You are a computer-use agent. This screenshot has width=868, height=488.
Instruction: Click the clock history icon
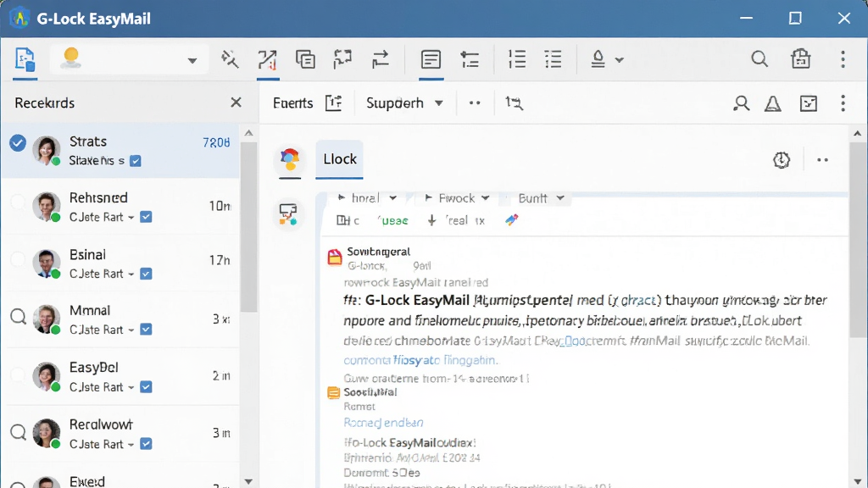coord(781,160)
